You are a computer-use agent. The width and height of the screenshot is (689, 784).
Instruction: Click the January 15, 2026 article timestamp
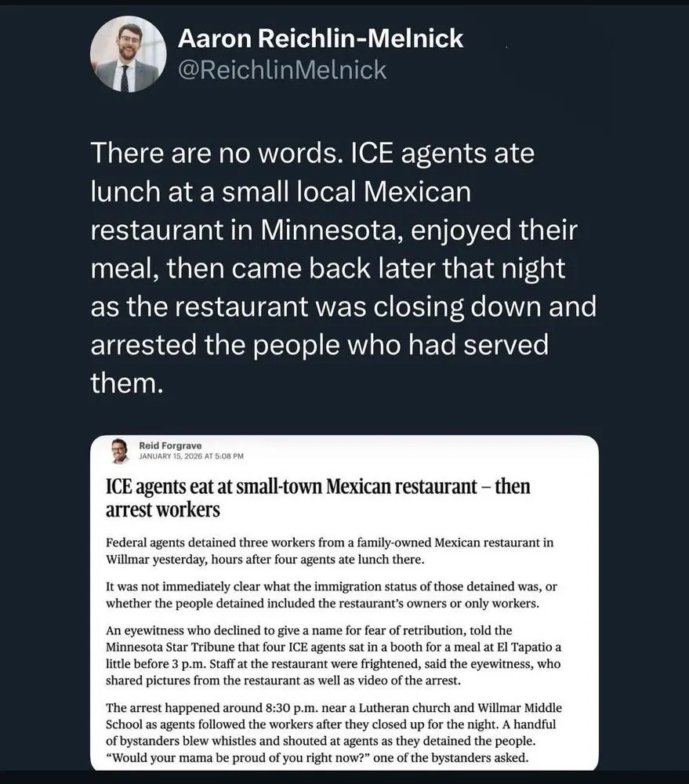[x=191, y=456]
